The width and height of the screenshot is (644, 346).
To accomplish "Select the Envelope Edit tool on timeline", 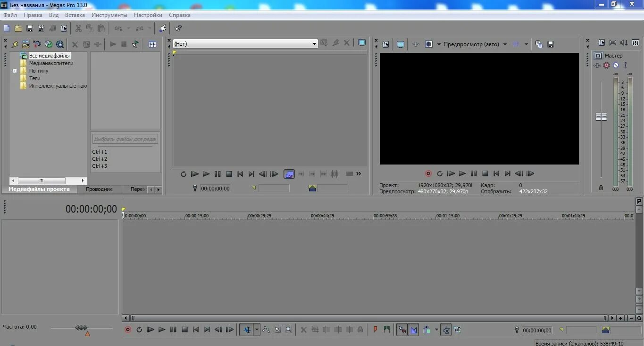I will pyautogui.click(x=266, y=330).
